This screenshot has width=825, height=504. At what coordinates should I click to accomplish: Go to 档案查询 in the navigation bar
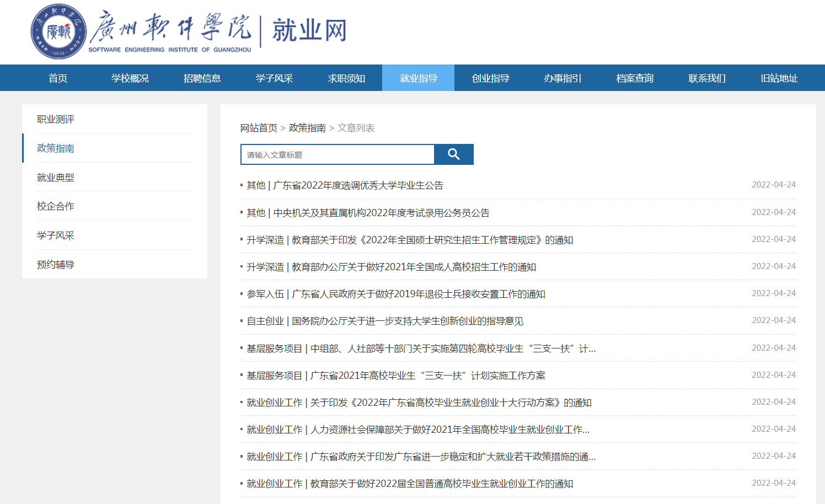(635, 78)
